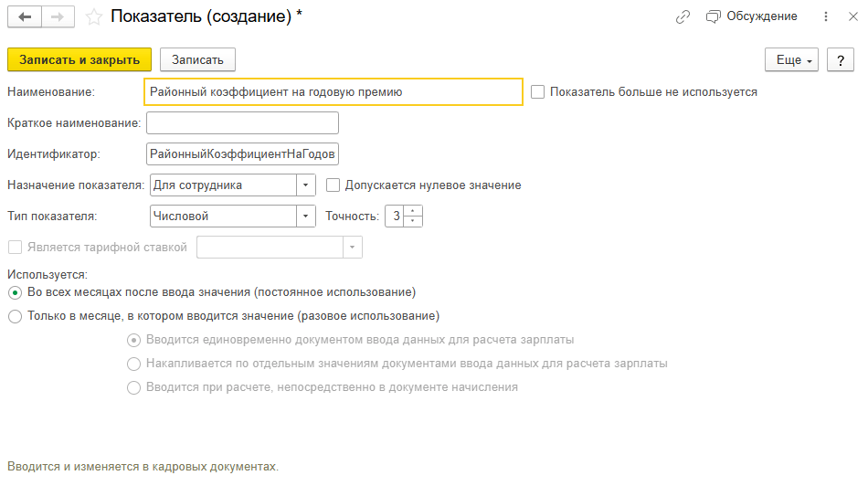Open Обсуждение discussion panel
The width and height of the screenshot is (868, 486).
click(x=752, y=16)
